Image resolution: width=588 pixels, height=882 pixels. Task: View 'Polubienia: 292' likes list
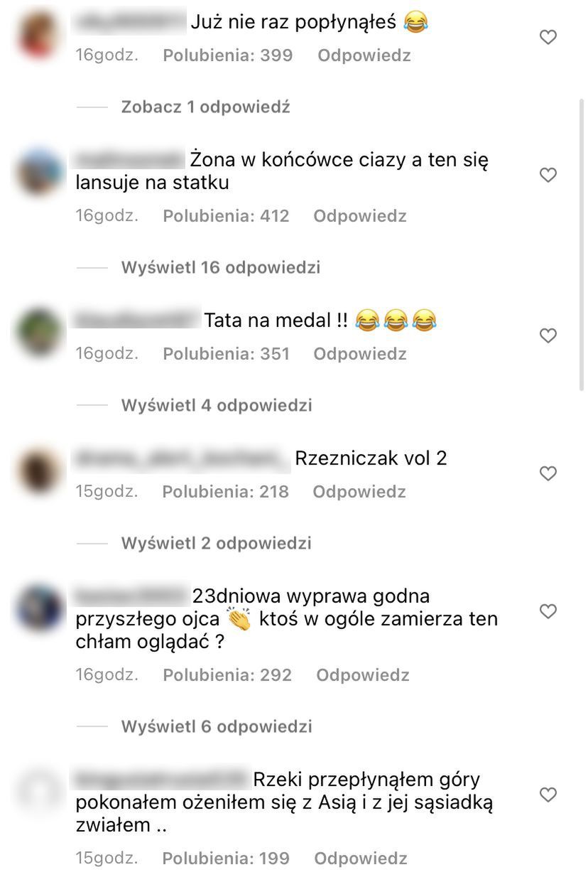[227, 675]
